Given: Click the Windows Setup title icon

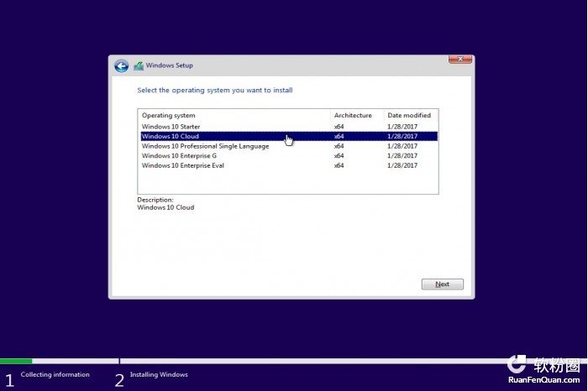Looking at the screenshot, I should coord(139,66).
